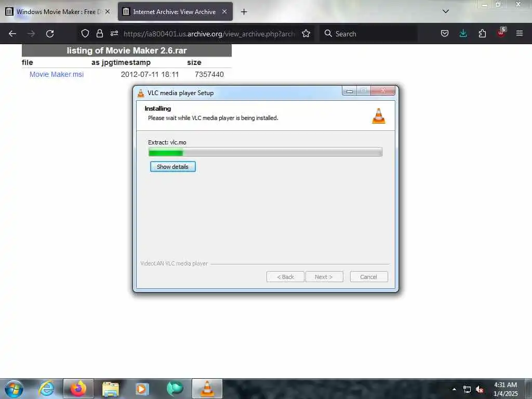Open the clock showing 4:31 AM
532x399 pixels.
[x=506, y=389]
